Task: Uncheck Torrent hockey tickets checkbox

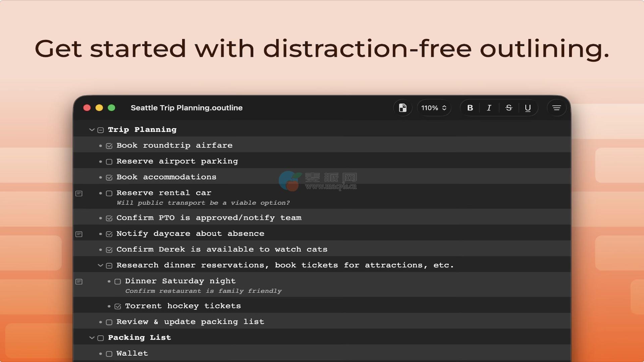Action: [x=118, y=306]
